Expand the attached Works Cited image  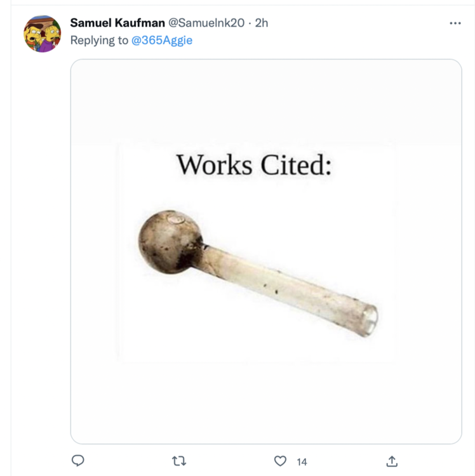click(265, 251)
